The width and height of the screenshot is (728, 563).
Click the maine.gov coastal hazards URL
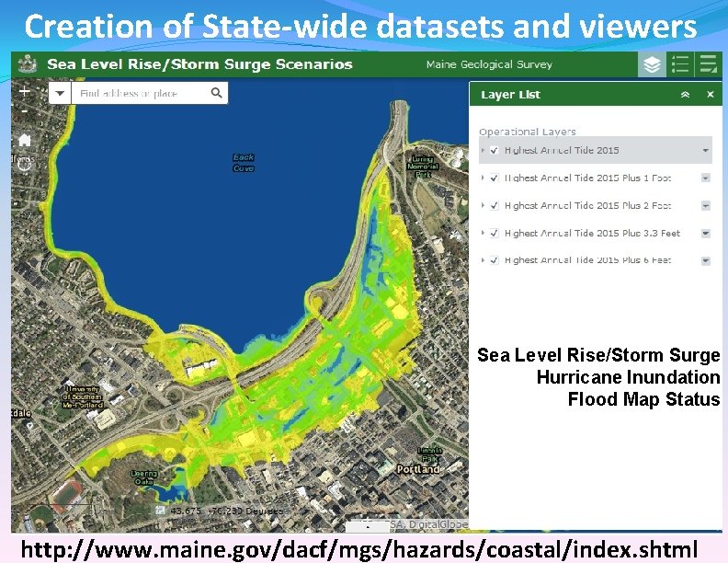click(358, 549)
